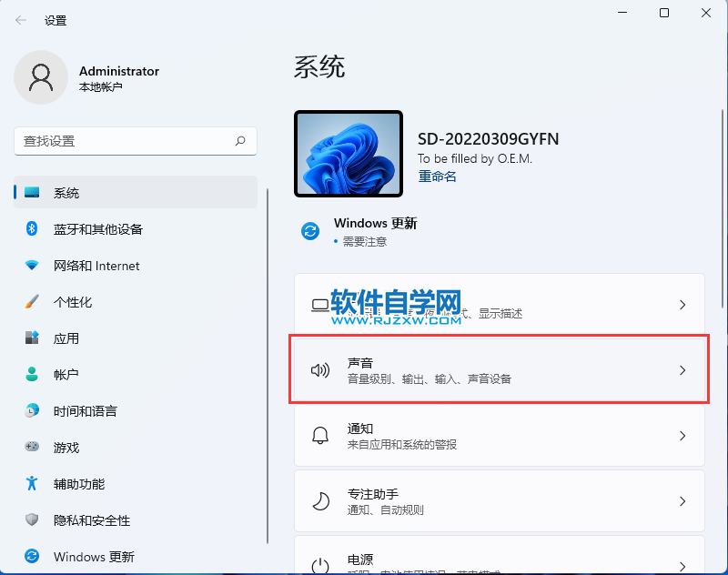Expand the 专注助手 card chevron
This screenshot has width=728, height=575.
pyautogui.click(x=682, y=500)
